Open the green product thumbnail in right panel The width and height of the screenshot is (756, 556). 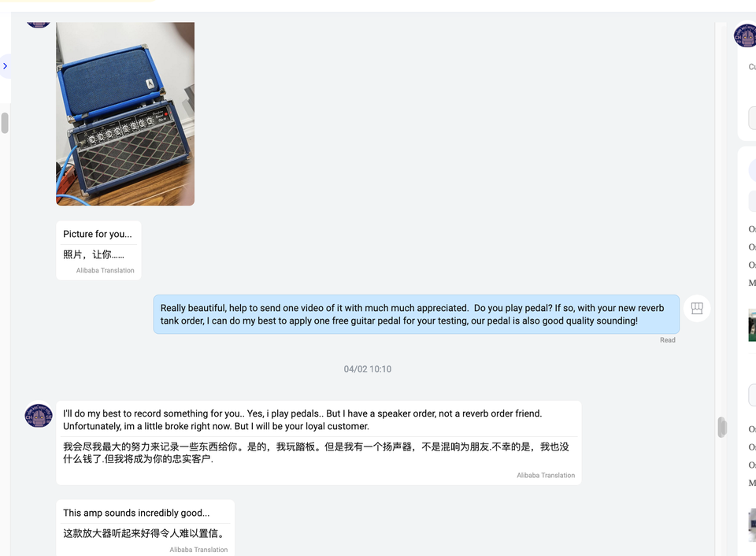coord(752,325)
